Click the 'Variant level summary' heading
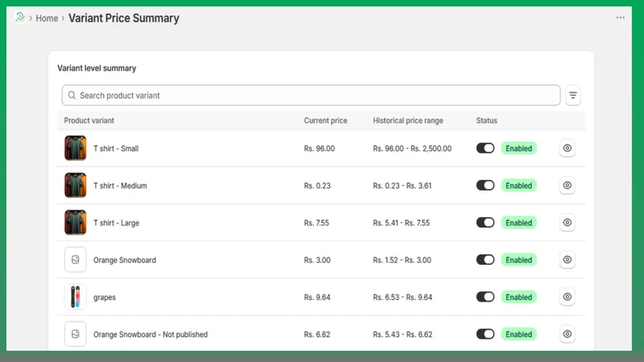 [97, 68]
